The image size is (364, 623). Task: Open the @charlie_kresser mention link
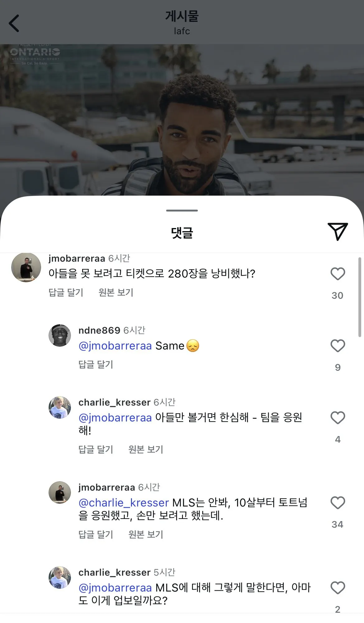pyautogui.click(x=124, y=503)
